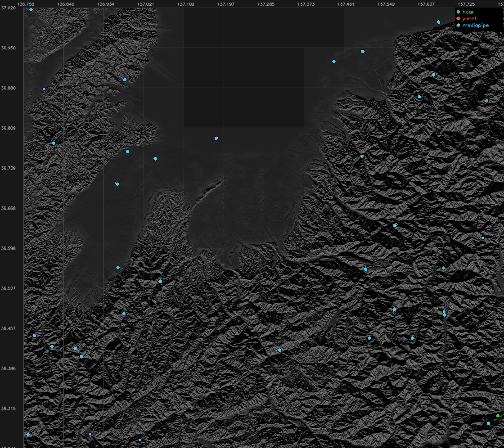Select the mediapipe point at 37.020 beside the latitude axis

[x=31, y=10]
